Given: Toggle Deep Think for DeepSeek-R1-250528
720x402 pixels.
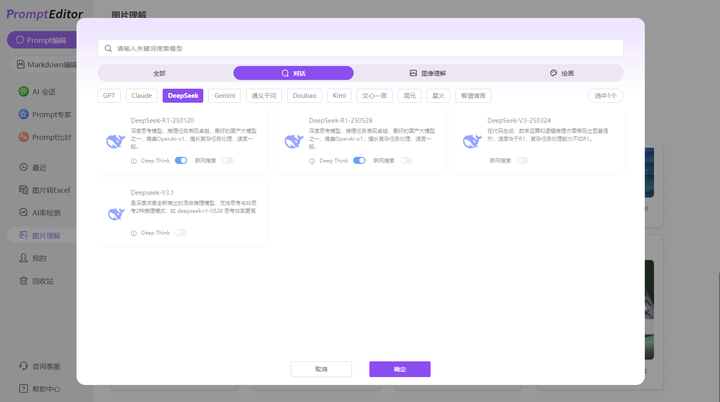Looking at the screenshot, I should [x=360, y=160].
